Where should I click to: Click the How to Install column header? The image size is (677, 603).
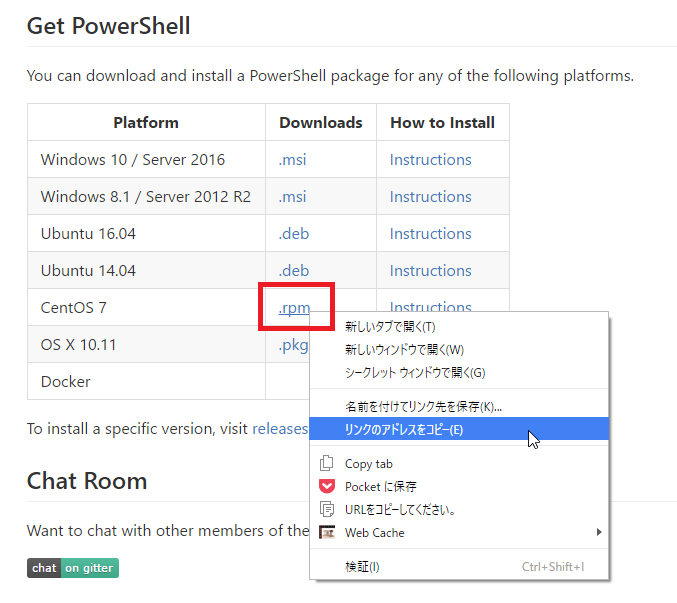coord(443,123)
